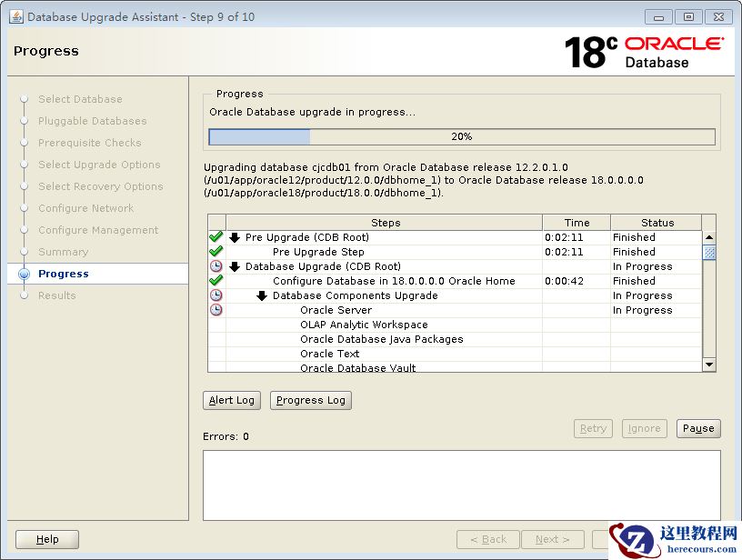Maximize the Database Upgrade Assistant window
Viewport: 742px width, 560px height.
point(688,17)
